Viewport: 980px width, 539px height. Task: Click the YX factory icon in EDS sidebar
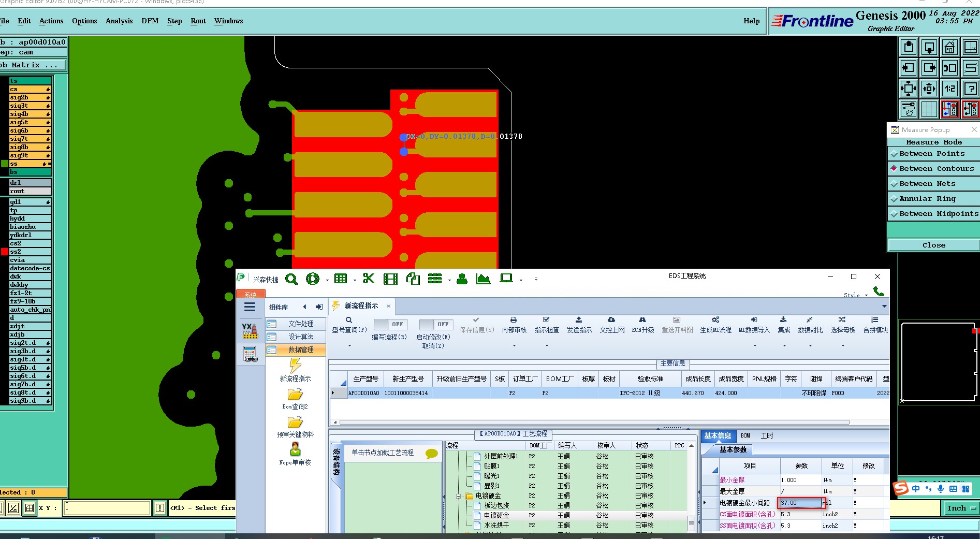(250, 331)
